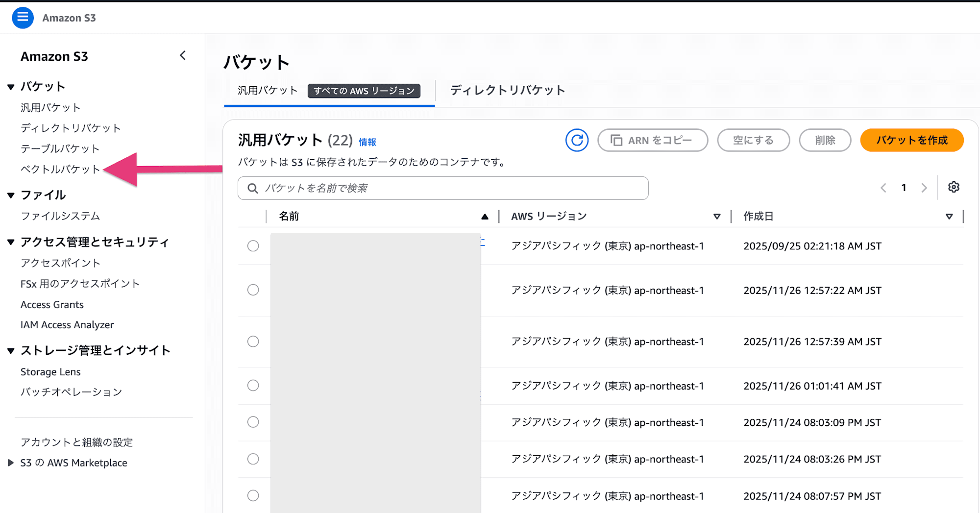Sort by 作成日 column arrow
980x513 pixels.
point(949,217)
